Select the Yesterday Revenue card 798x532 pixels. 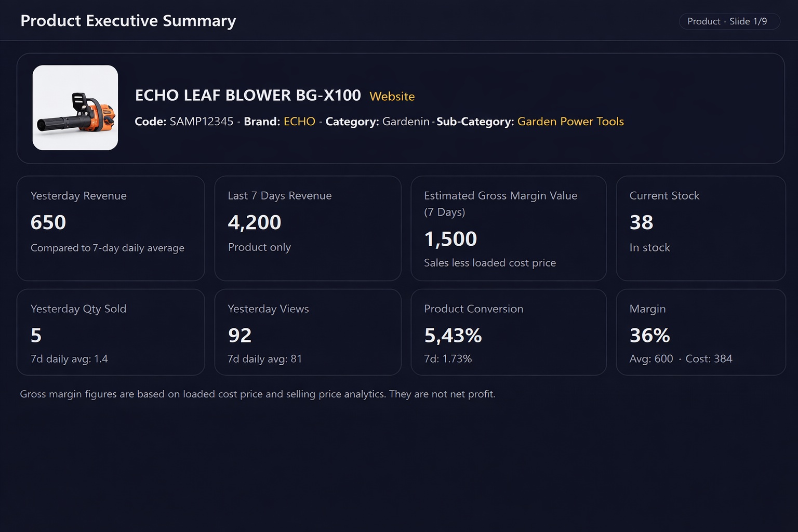point(111,228)
